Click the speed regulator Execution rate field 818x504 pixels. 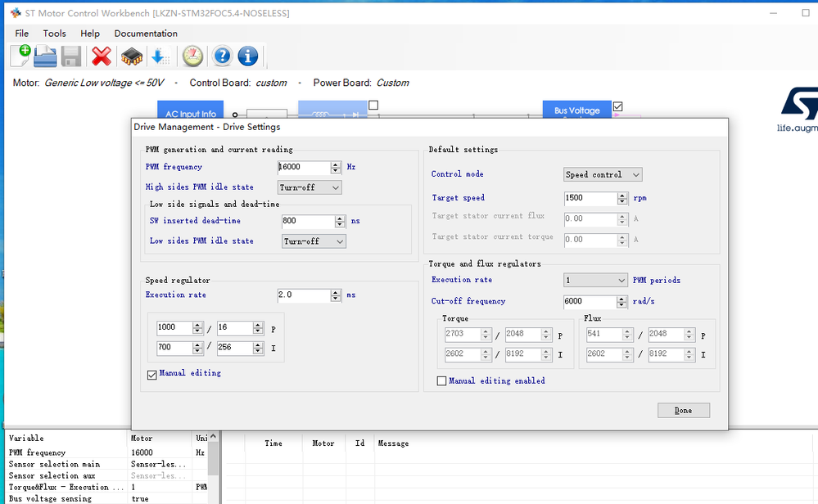[x=304, y=295]
